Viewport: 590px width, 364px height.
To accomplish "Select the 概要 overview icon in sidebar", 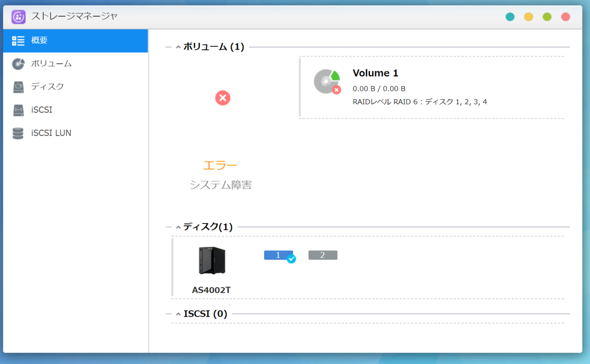I will (18, 41).
